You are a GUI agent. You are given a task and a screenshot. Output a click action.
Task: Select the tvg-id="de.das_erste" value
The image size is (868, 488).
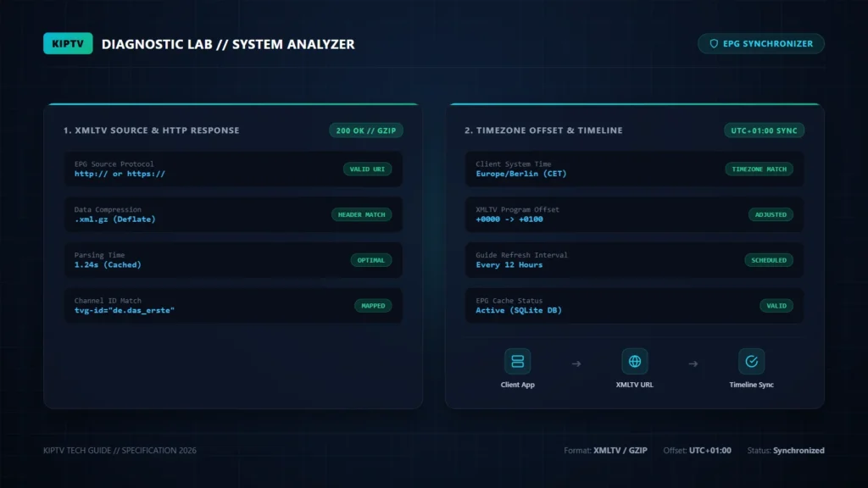(124, 310)
